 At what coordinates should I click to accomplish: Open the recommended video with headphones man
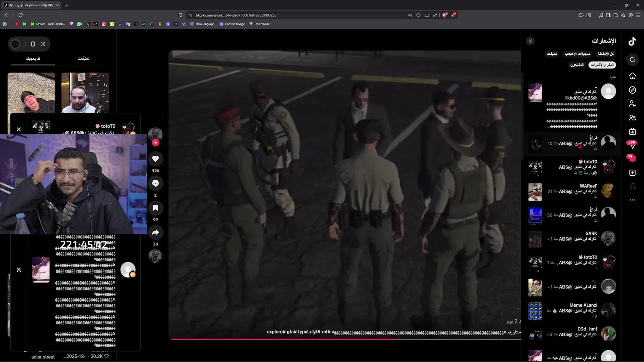click(85, 93)
